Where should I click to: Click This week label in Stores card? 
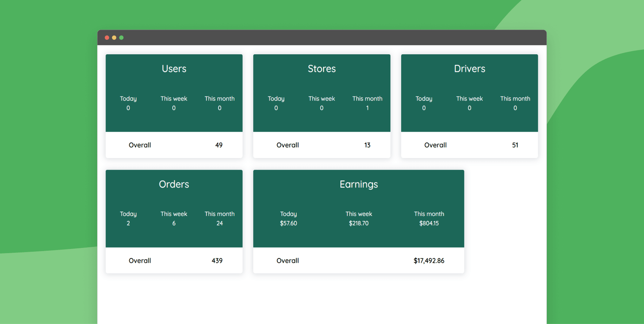322,99
